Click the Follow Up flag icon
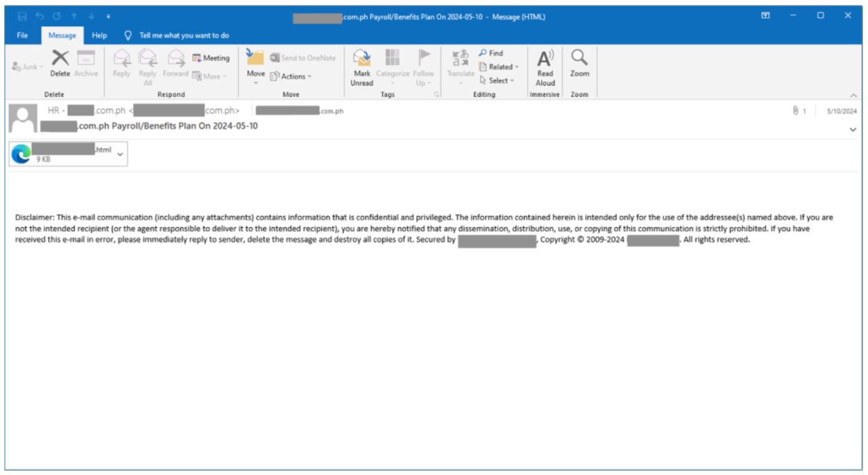Image resolution: width=868 pixels, height=475 pixels. point(424,57)
